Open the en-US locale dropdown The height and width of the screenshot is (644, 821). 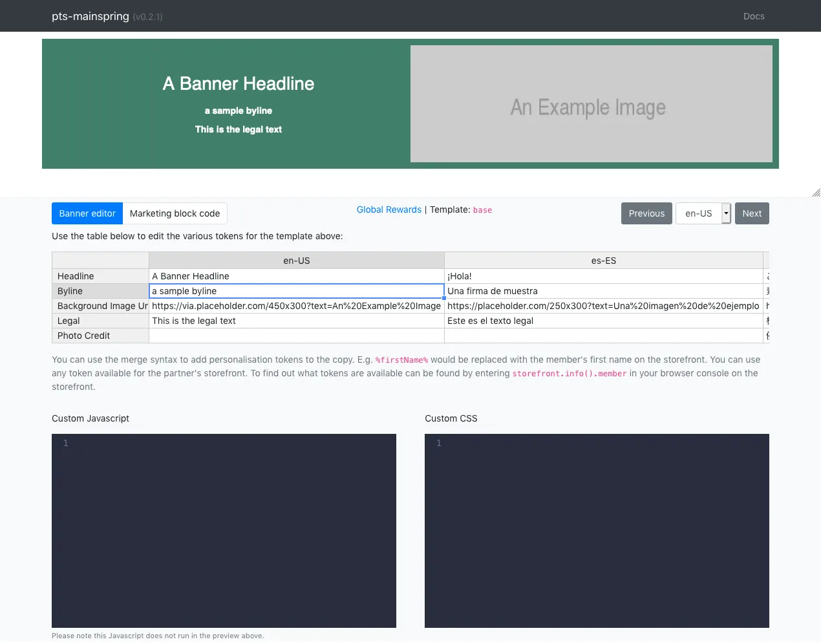698,213
